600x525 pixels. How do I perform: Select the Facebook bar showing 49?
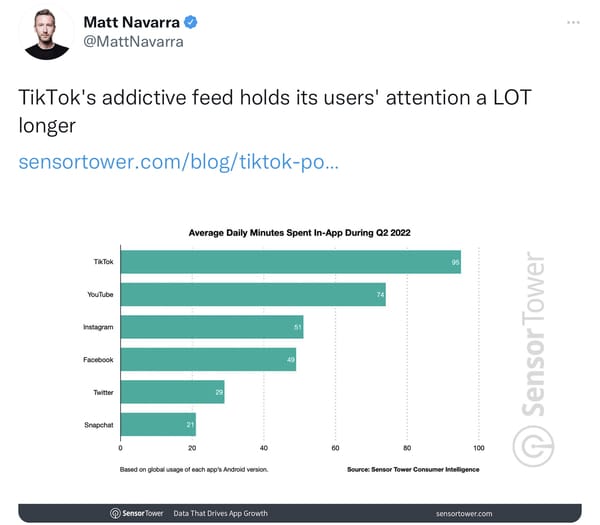tap(208, 359)
